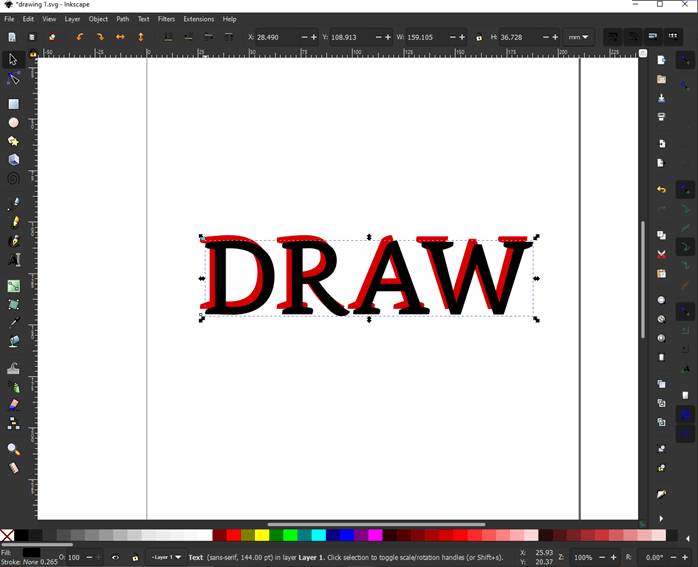Toggle width/height ratio lock
The width and height of the screenshot is (698, 567).
pos(479,37)
